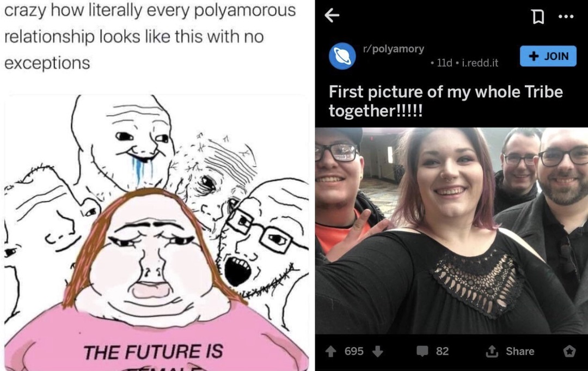Join the subreddit with the JOIN button
The image size is (588, 371).
point(548,56)
